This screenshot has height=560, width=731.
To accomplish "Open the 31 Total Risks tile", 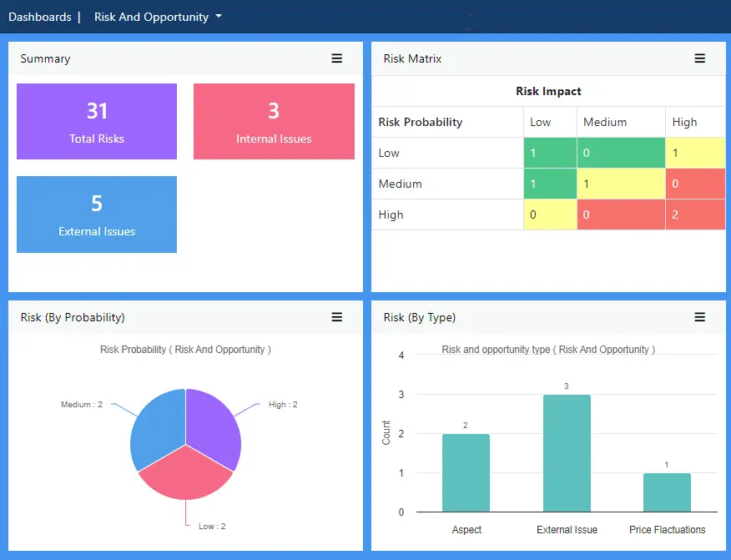I will [x=97, y=121].
